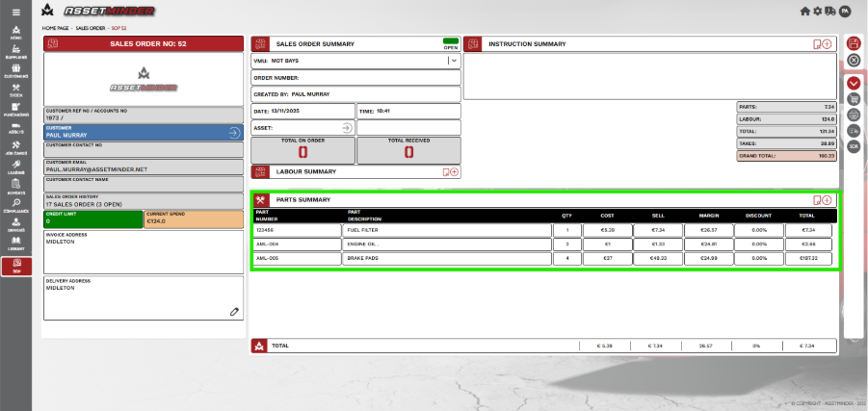Select the BRAKE PADS part description
This screenshot has height=411, width=868.
(x=447, y=258)
